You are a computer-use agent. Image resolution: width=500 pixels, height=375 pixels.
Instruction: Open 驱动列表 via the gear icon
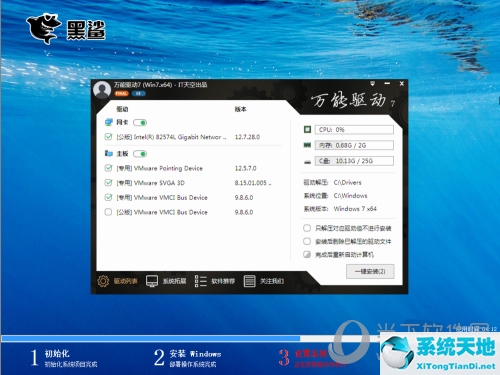click(x=103, y=281)
